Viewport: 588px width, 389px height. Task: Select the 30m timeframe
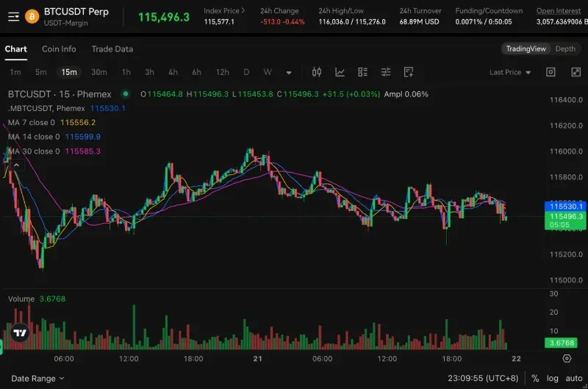click(99, 72)
